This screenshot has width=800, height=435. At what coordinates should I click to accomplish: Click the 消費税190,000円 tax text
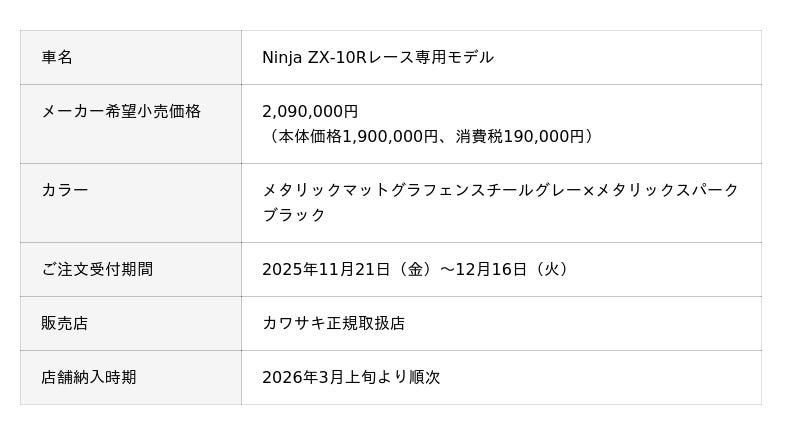(519, 136)
